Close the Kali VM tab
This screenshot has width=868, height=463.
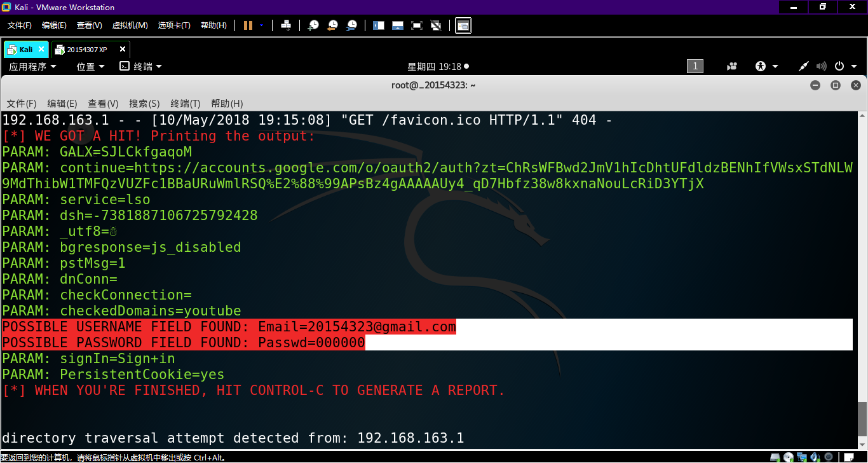[42, 49]
